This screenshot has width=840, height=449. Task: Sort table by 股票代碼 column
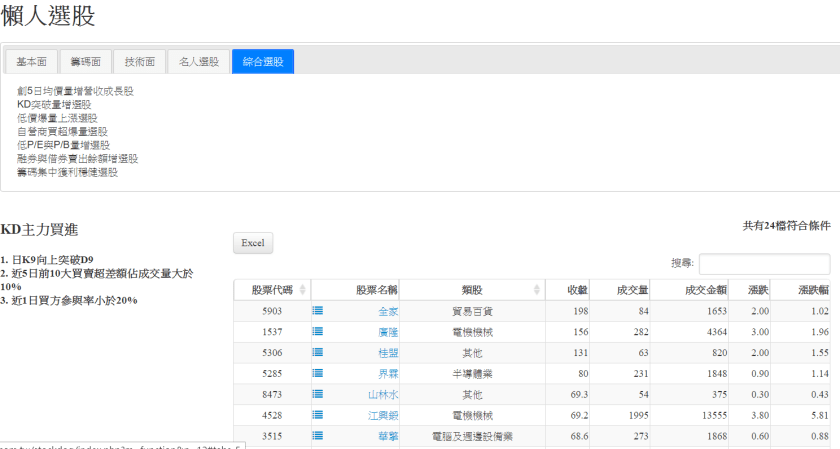click(271, 290)
